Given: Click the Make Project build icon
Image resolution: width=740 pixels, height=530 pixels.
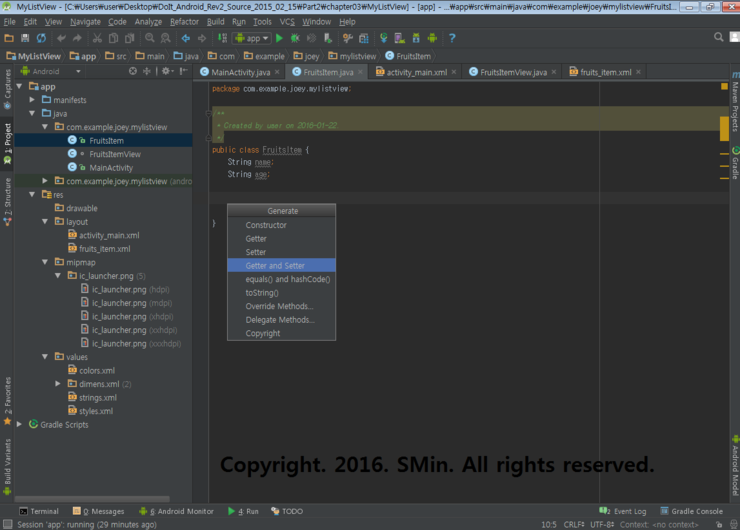Looking at the screenshot, I should 222,38.
